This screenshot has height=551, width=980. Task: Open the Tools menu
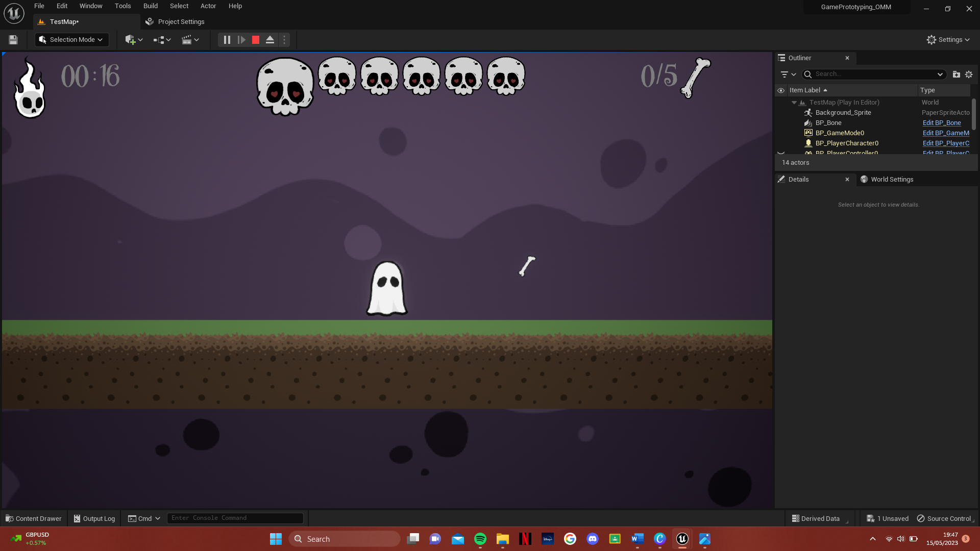[x=122, y=6]
